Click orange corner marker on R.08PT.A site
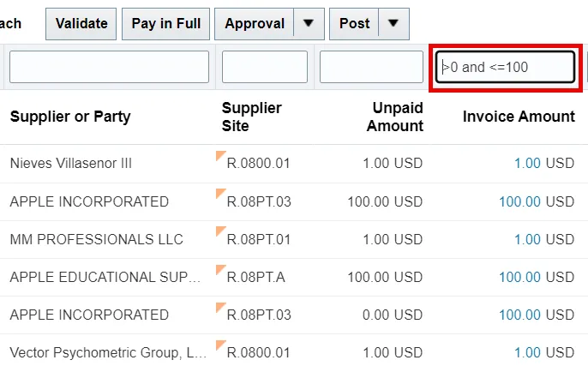The image size is (588, 372). [219, 269]
